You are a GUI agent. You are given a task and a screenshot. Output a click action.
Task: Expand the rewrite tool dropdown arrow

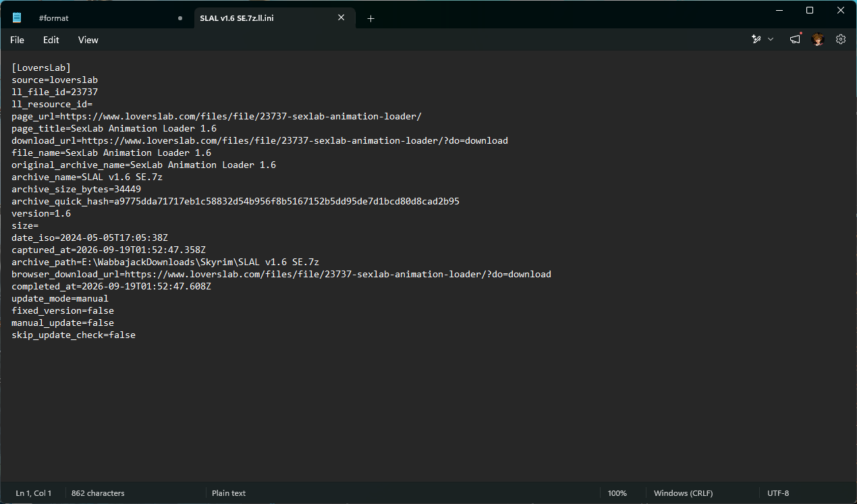(771, 40)
